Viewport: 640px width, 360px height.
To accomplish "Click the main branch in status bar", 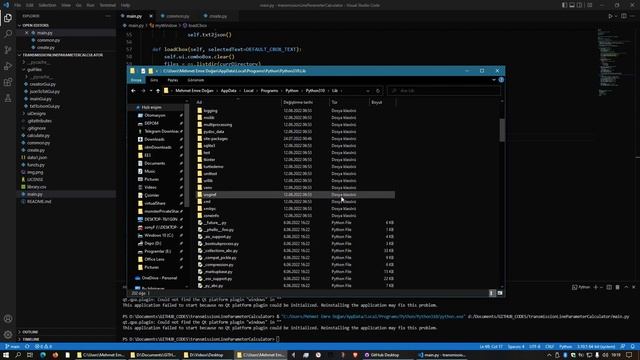I will [x=12, y=347].
